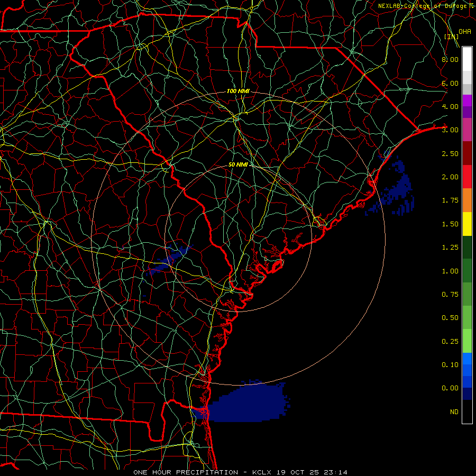Select the lime green swatch beside 0.25
476x476 pixels.
point(467,341)
